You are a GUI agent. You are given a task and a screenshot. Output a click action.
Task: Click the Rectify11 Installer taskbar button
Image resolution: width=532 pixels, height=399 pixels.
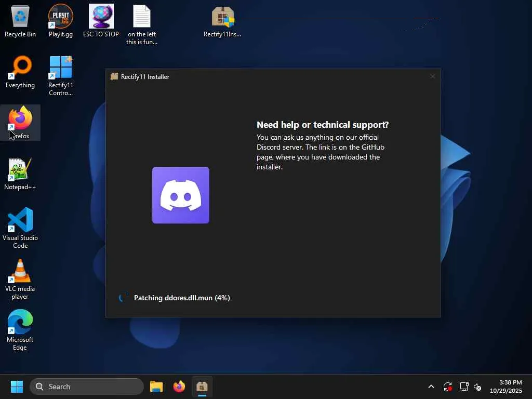[x=202, y=387]
